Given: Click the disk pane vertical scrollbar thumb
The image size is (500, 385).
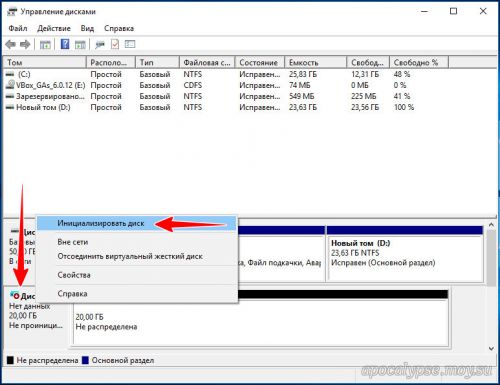Looking at the screenshot, I should (x=491, y=258).
